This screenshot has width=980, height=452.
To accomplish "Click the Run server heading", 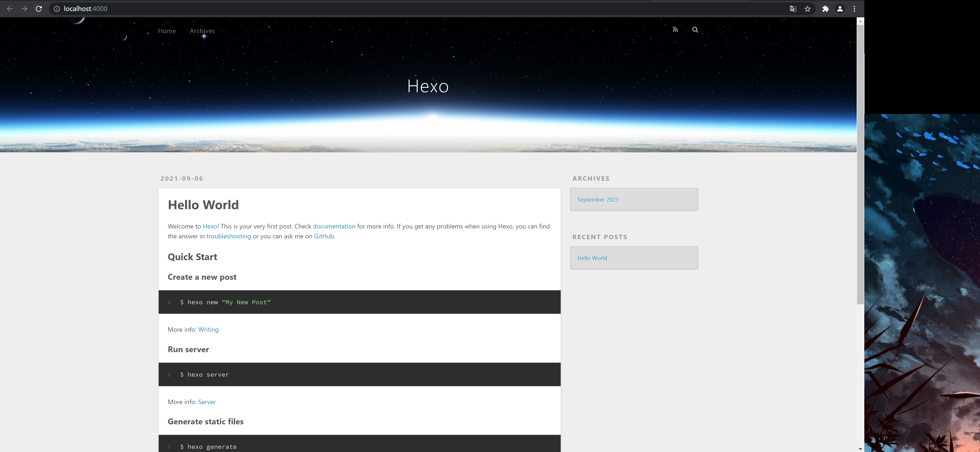I will (x=188, y=349).
